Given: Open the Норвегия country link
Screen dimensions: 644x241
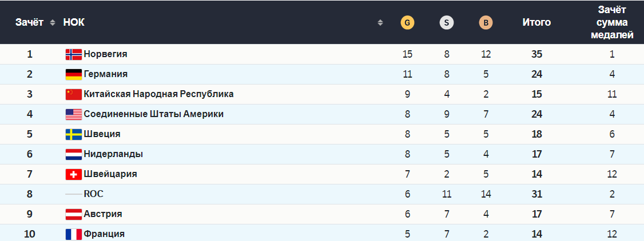Looking at the screenshot, I should [105, 54].
